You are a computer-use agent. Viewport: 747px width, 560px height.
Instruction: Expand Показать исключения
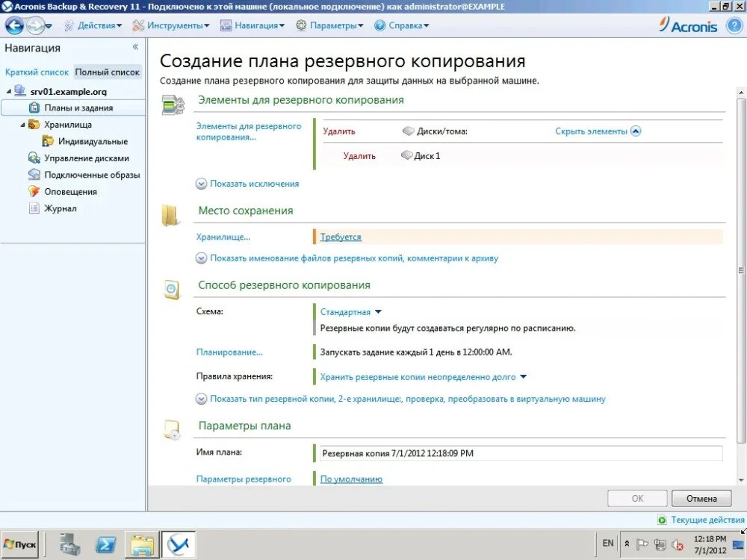(247, 184)
